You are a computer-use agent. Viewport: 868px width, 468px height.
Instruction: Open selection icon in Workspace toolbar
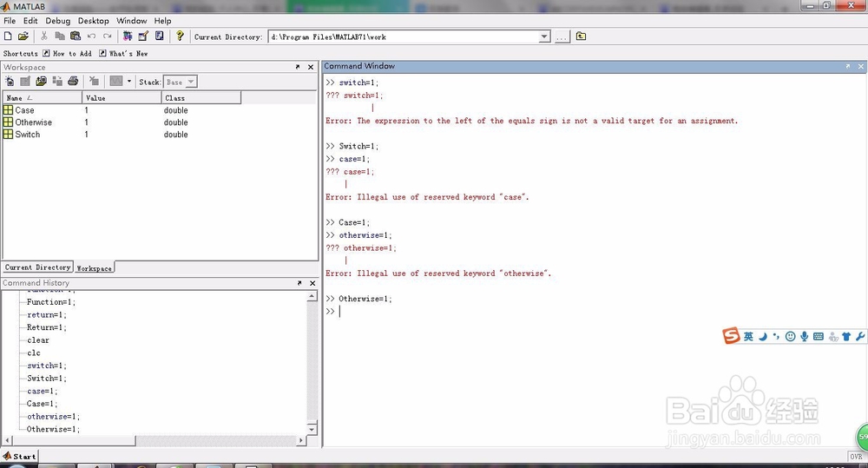coord(25,82)
